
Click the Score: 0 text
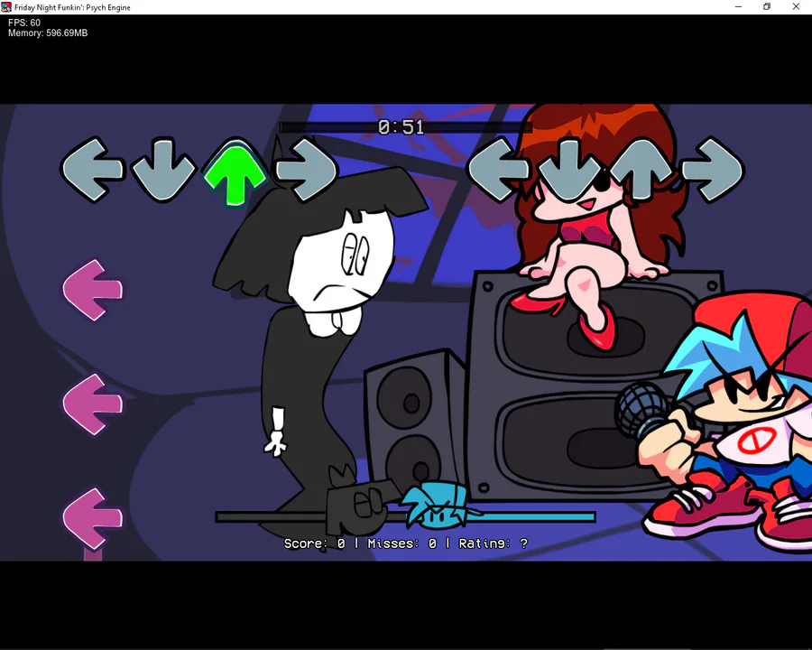tap(314, 543)
